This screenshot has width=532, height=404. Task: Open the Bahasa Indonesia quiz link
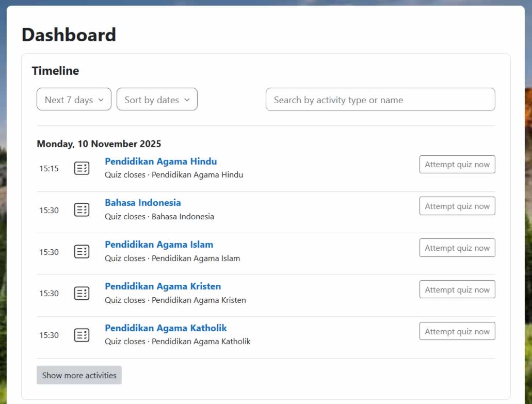(142, 203)
